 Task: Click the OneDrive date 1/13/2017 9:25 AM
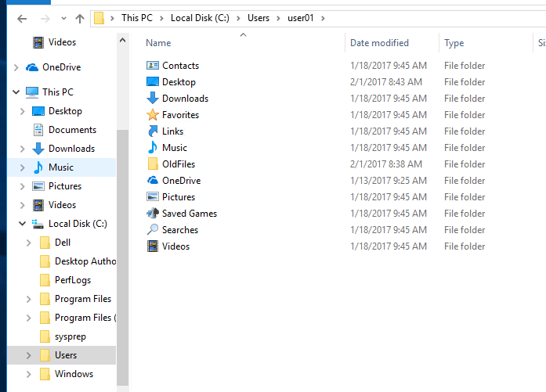[389, 180]
